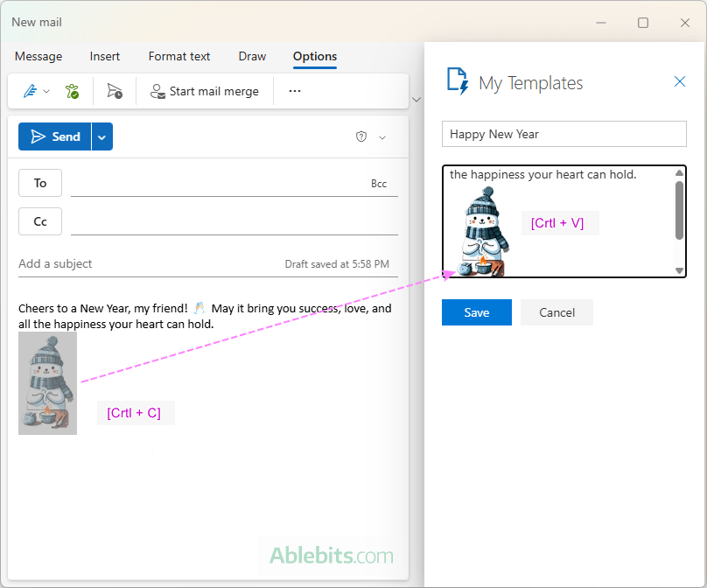The height and width of the screenshot is (588, 707).
Task: Select the snowman image in email body
Action: click(x=48, y=383)
